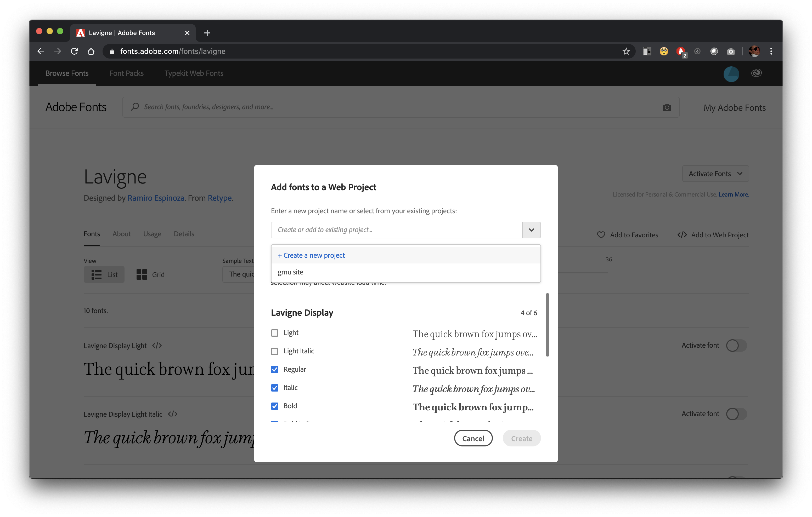Switch to List view
Viewport: 812px width, 517px height.
(x=104, y=274)
